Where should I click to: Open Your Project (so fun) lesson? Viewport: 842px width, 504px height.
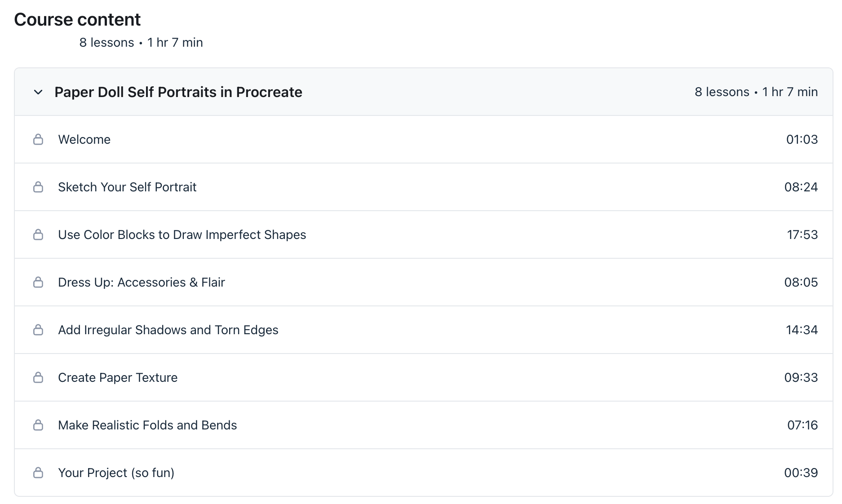[x=424, y=473]
